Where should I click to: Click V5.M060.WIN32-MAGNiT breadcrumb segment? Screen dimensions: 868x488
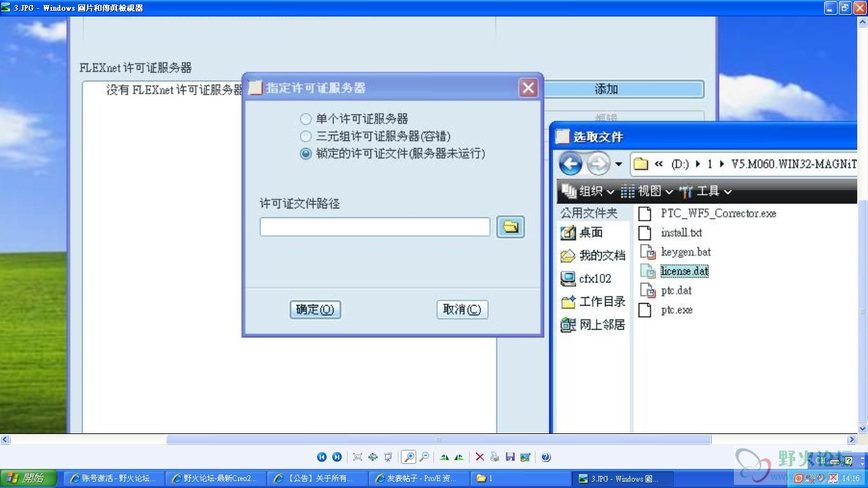[x=794, y=164]
